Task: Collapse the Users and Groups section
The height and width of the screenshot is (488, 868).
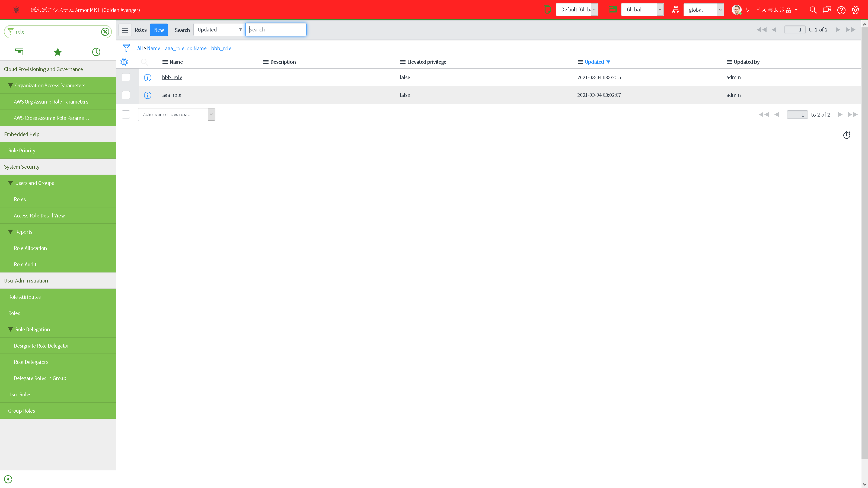Action: pyautogui.click(x=11, y=183)
